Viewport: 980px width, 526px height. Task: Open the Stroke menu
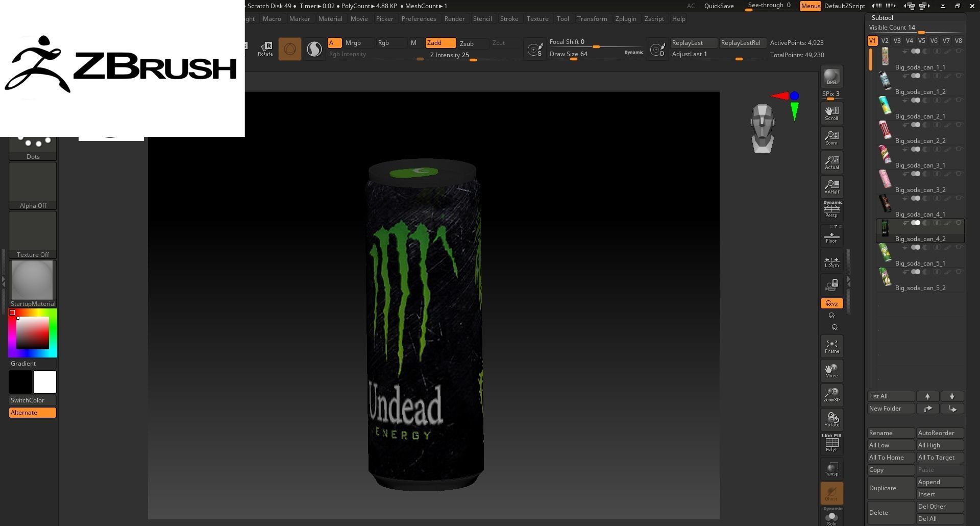(x=509, y=19)
